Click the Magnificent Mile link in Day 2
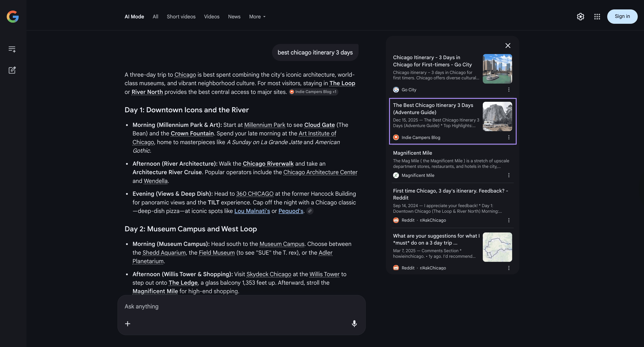This screenshot has height=347, width=644. pos(155,291)
